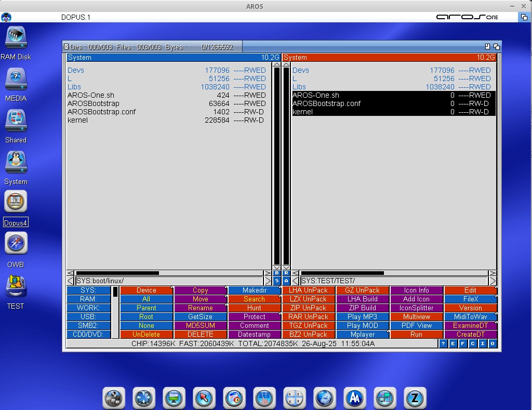Click the help '?' icon in status bar
The height and width of the screenshot is (410, 532).
(x=443, y=343)
